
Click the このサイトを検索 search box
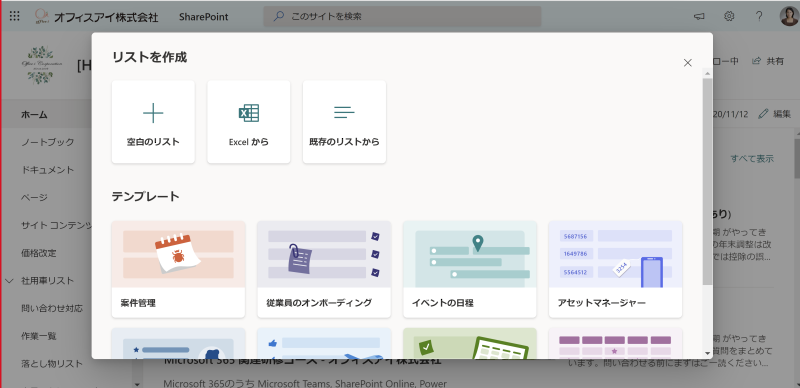click(402, 16)
